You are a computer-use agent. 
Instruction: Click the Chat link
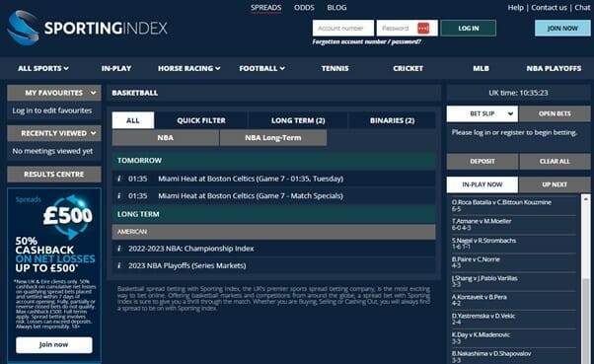582,8
